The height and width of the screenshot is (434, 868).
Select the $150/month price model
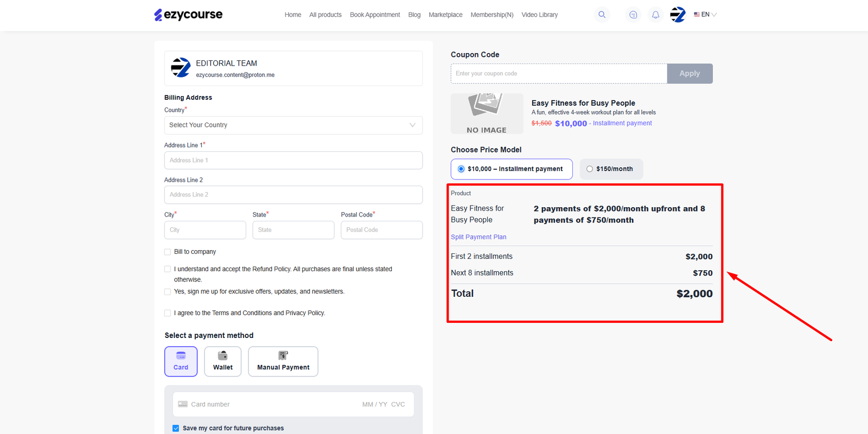590,169
